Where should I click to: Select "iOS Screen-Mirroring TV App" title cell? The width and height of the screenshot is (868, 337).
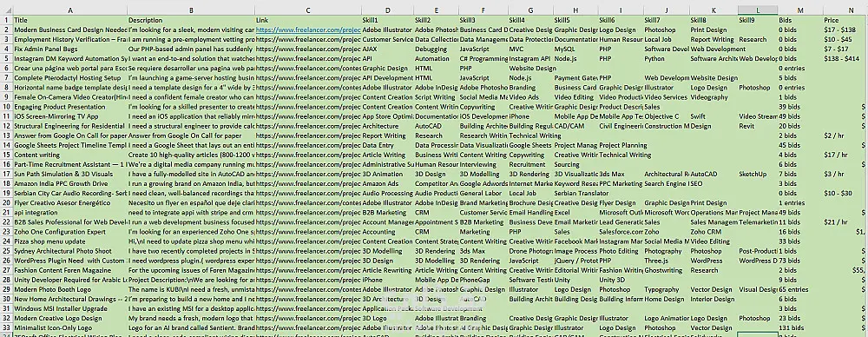(x=70, y=117)
